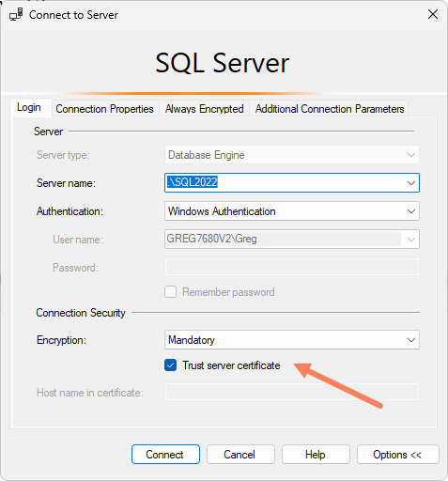
Task: Click the Server name label
Action: (66, 183)
